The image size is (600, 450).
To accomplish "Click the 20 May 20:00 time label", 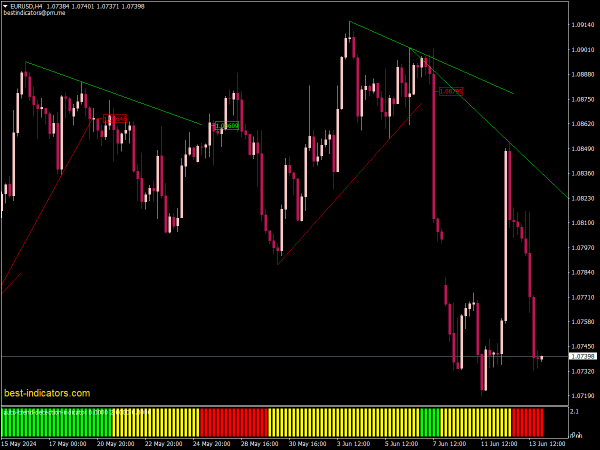I will point(116,444).
